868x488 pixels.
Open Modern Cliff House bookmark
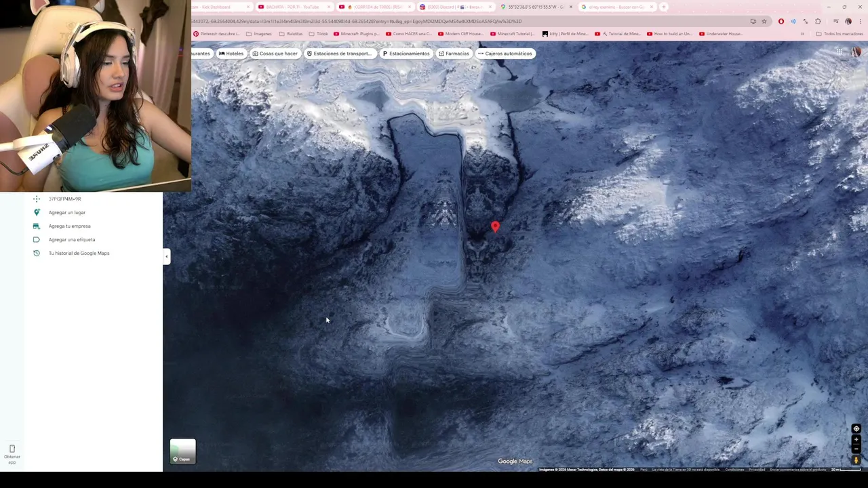pyautogui.click(x=461, y=34)
